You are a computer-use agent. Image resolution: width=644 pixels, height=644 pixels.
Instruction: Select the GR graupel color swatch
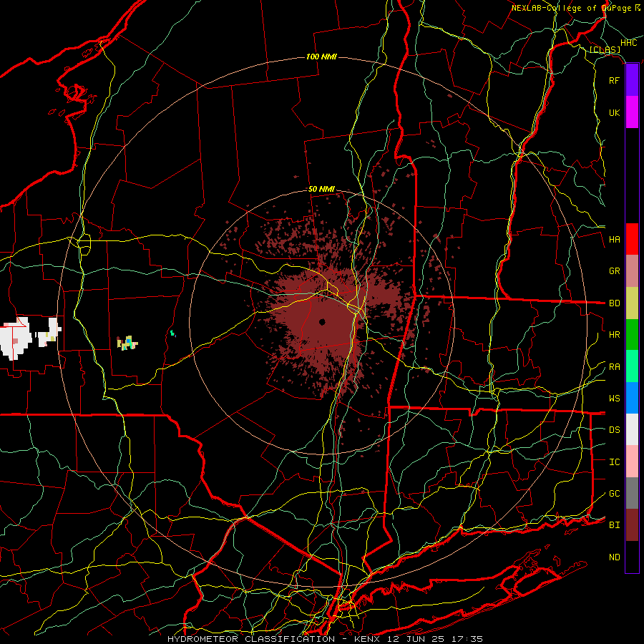[632, 271]
